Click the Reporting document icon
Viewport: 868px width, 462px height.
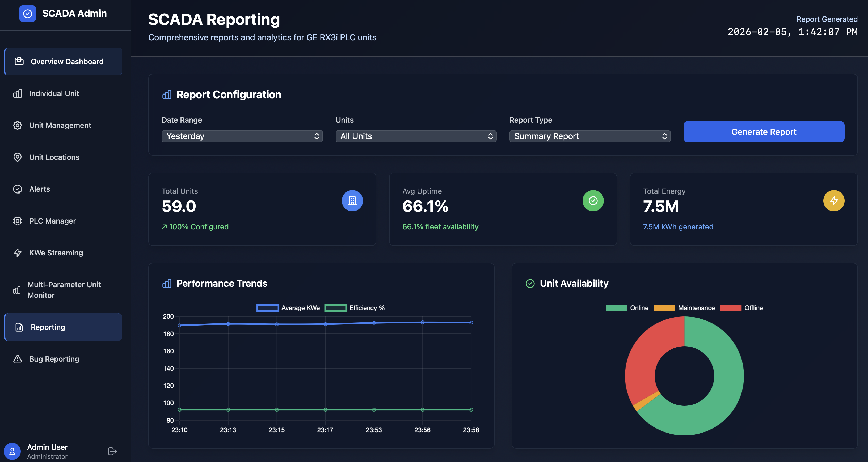pos(19,327)
